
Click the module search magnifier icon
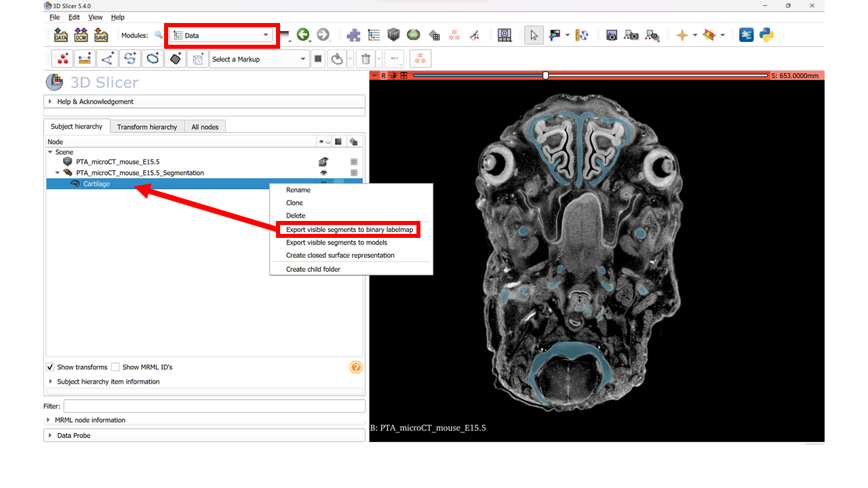point(159,35)
